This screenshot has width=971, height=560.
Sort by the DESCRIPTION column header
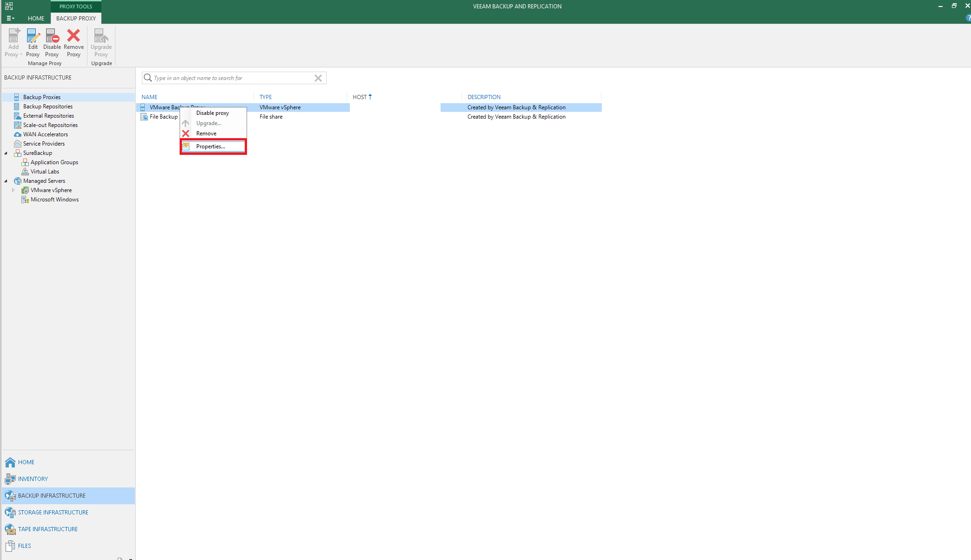point(484,97)
